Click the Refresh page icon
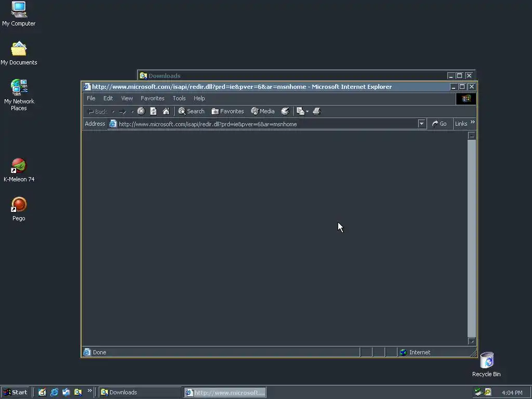 (153, 111)
